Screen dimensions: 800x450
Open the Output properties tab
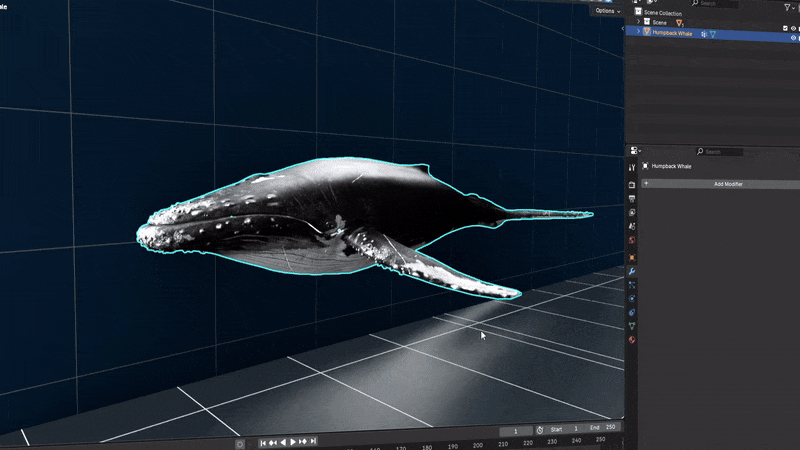tap(632, 198)
